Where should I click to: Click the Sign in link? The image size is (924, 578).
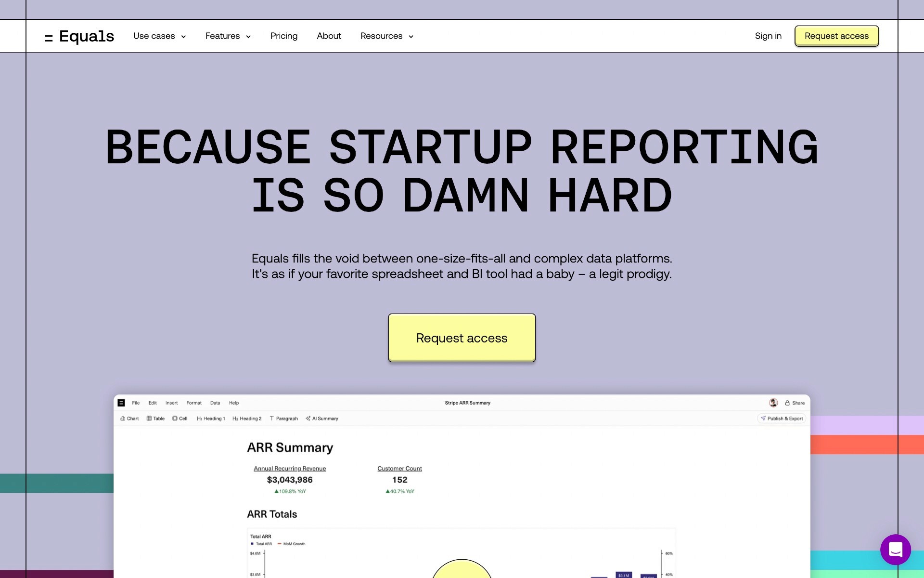tap(769, 36)
